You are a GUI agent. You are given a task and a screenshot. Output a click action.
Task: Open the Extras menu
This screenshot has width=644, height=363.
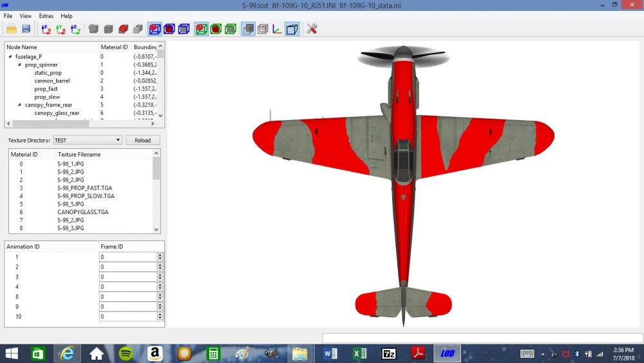pyautogui.click(x=46, y=16)
